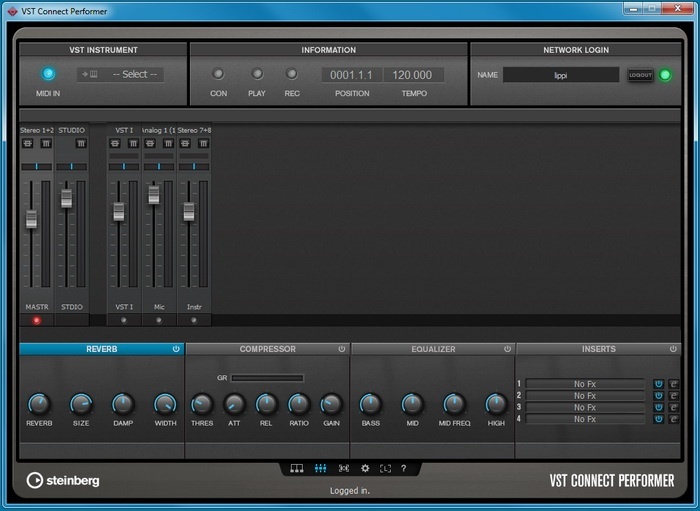This screenshot has width=700, height=511.
Task: Click the Steinberg logo
Action: (x=63, y=480)
